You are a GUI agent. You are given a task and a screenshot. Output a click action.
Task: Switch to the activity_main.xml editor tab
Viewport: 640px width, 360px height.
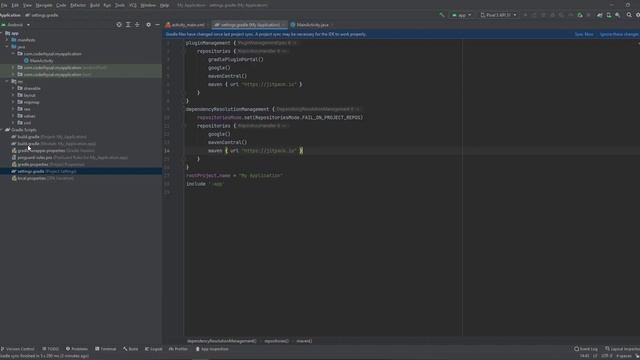pos(186,25)
